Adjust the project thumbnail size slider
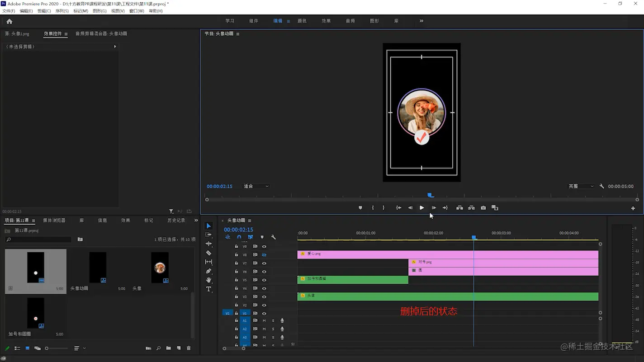 [x=47, y=348]
